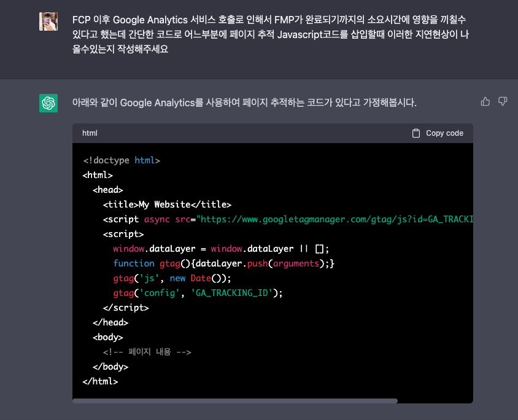Click the '<!-- 페이지 내용 -->' comment
Image resolution: width=518 pixels, height=420 pixels.
click(x=147, y=352)
